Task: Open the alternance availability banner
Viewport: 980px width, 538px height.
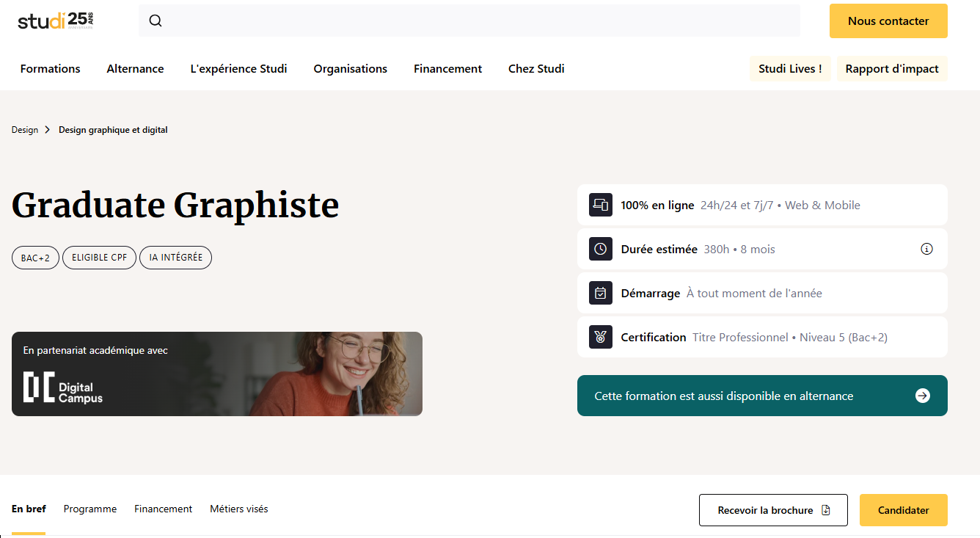Action: pyautogui.click(x=762, y=396)
